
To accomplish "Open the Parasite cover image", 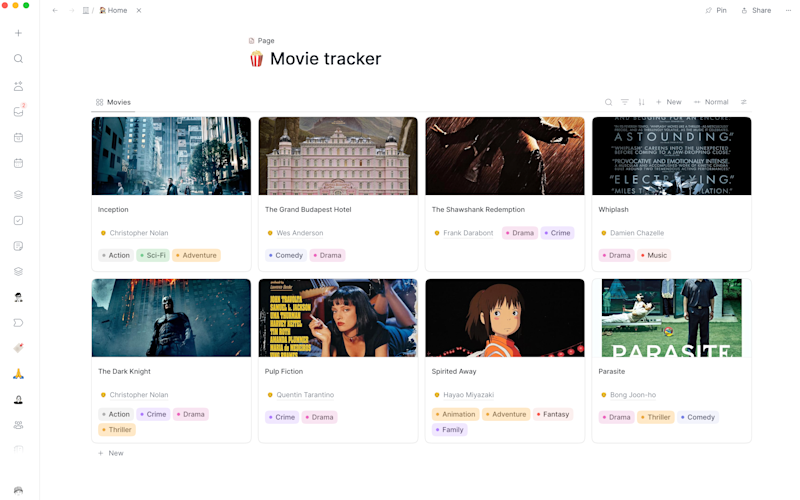I will [672, 318].
